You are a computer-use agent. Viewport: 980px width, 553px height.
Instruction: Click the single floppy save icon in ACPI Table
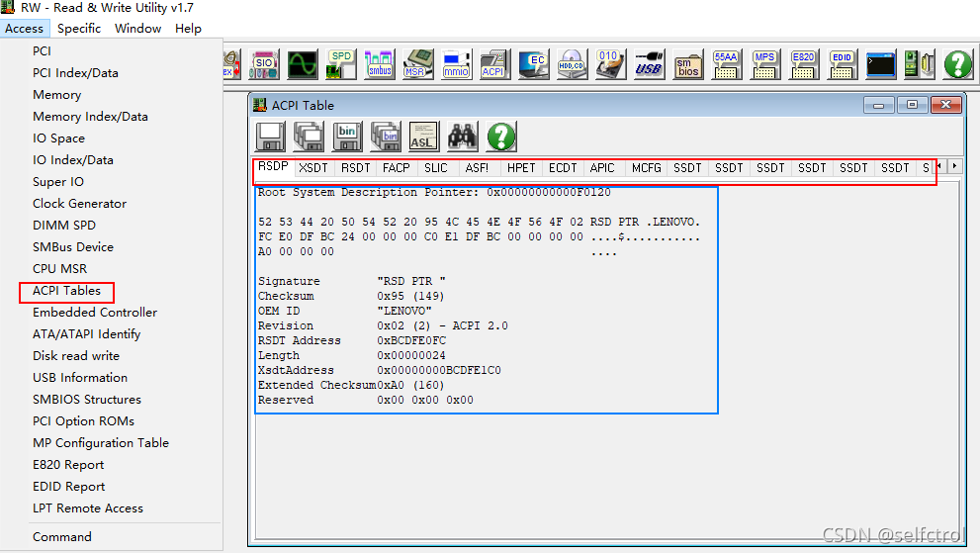tap(270, 137)
